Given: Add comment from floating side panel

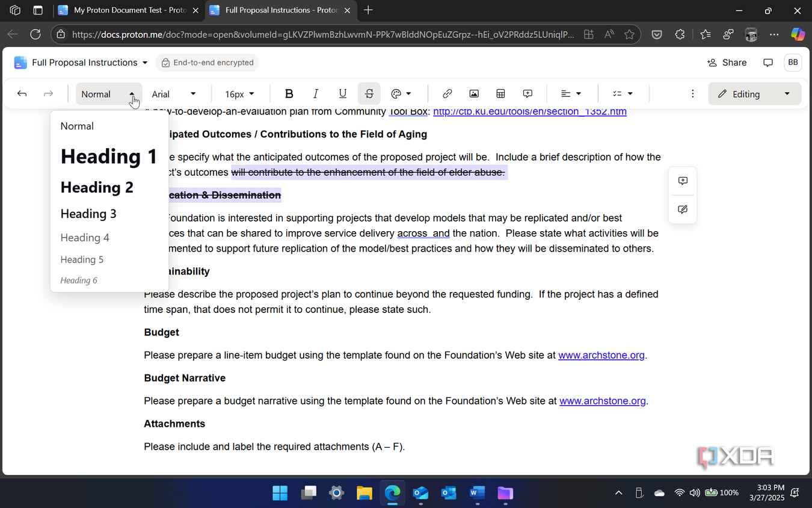Looking at the screenshot, I should 683,181.
